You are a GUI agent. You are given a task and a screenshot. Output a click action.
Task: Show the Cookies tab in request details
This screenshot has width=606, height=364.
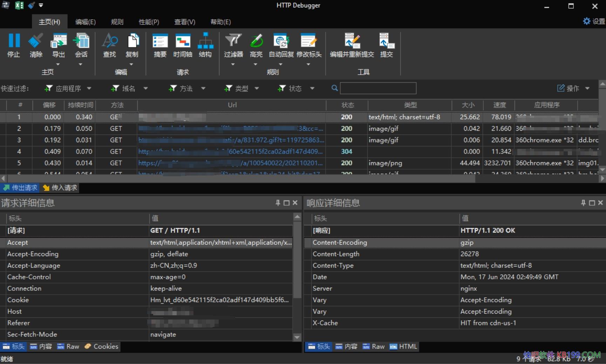click(101, 346)
